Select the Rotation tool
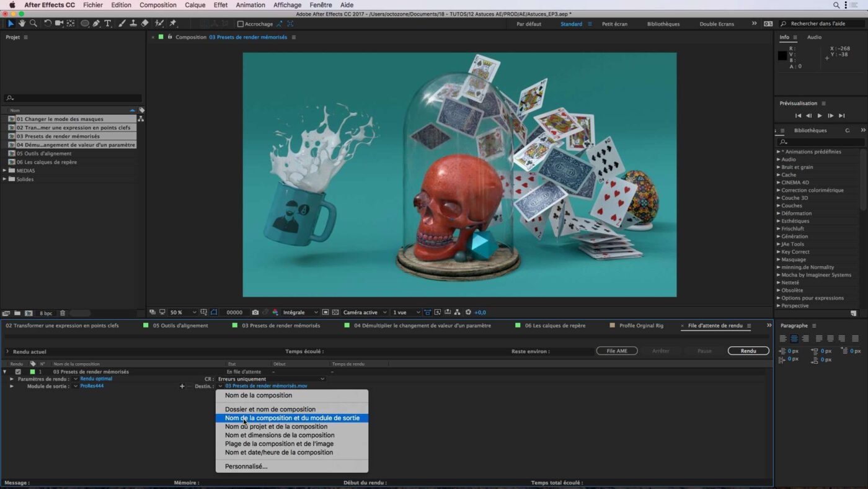Screen dimensions: 868x489 [48, 24]
